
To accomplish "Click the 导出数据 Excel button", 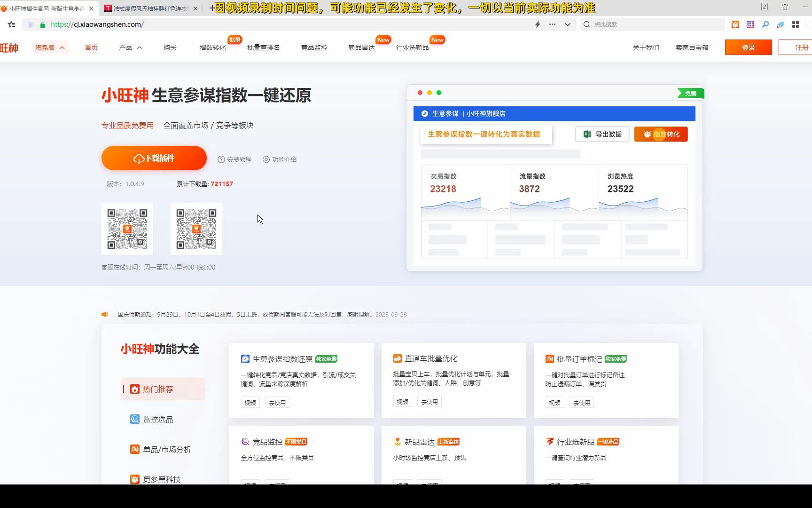I will click(602, 134).
